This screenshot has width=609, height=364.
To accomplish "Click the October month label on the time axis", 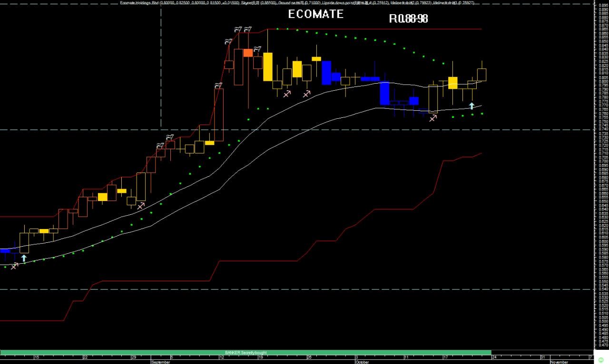I will (363, 362).
